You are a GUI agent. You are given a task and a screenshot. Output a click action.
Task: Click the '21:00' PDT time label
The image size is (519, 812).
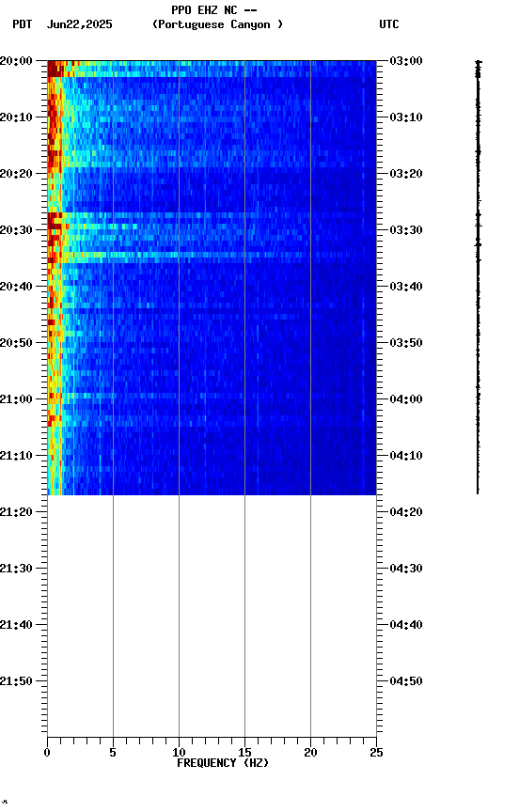(16, 399)
